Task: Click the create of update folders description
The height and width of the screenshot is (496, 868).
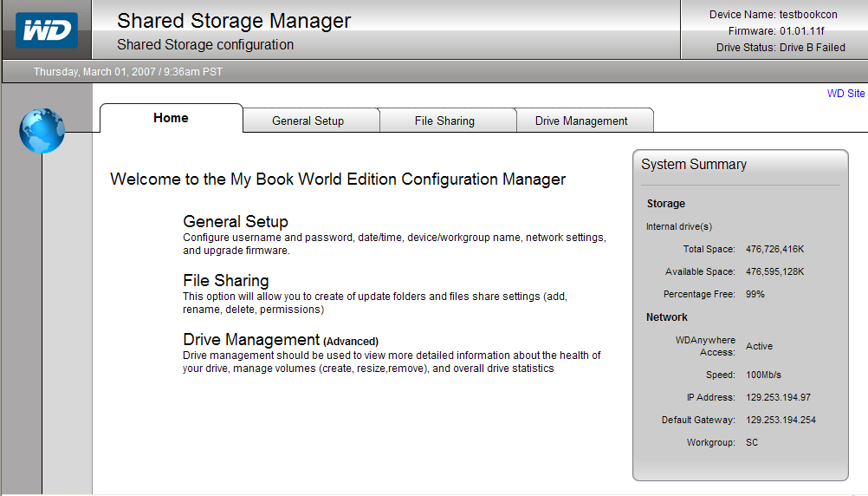Action: coord(375,303)
